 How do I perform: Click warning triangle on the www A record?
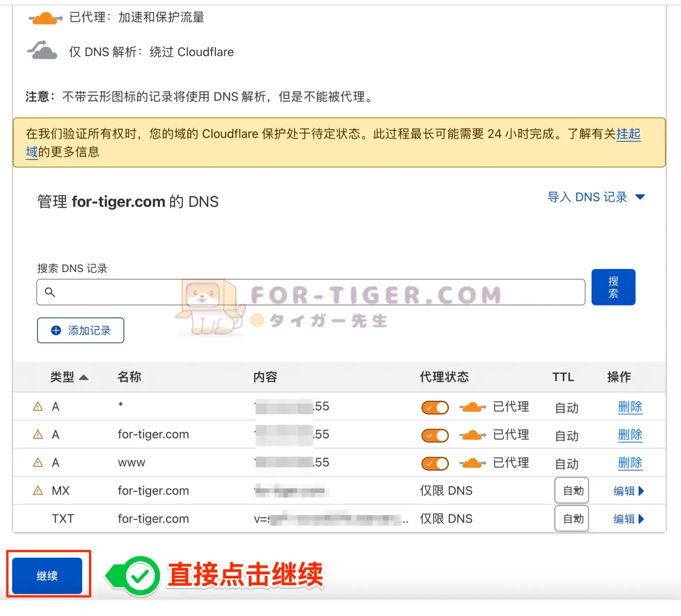38,462
